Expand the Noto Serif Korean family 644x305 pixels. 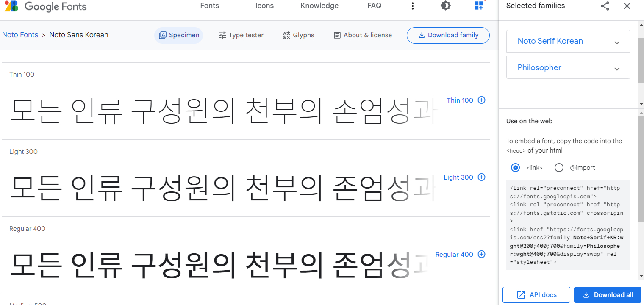pyautogui.click(x=568, y=41)
